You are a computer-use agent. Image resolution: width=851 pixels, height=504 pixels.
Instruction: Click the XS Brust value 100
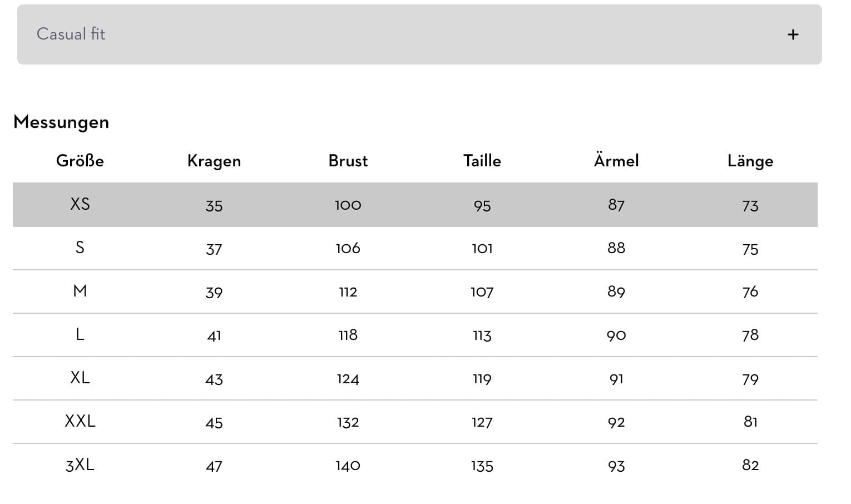[348, 205]
